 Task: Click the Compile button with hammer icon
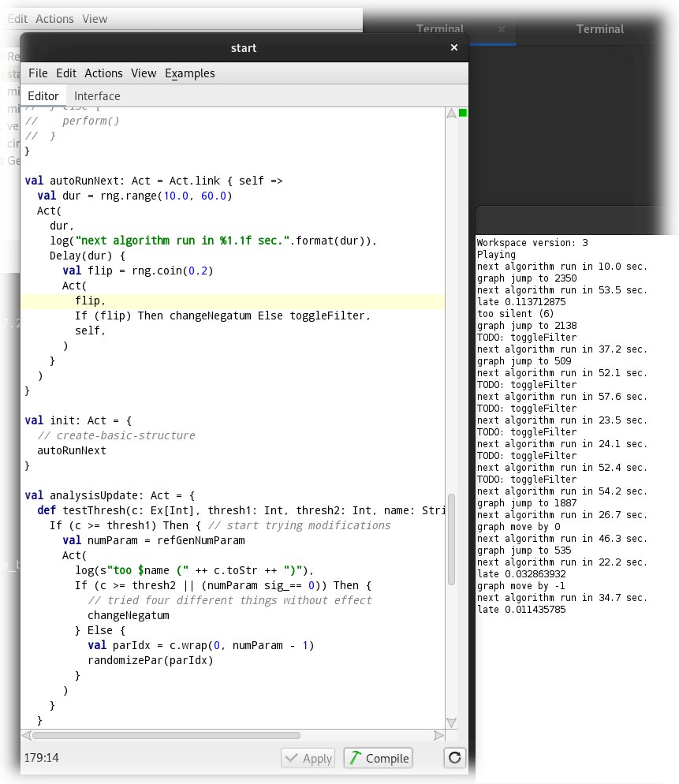pyautogui.click(x=379, y=758)
